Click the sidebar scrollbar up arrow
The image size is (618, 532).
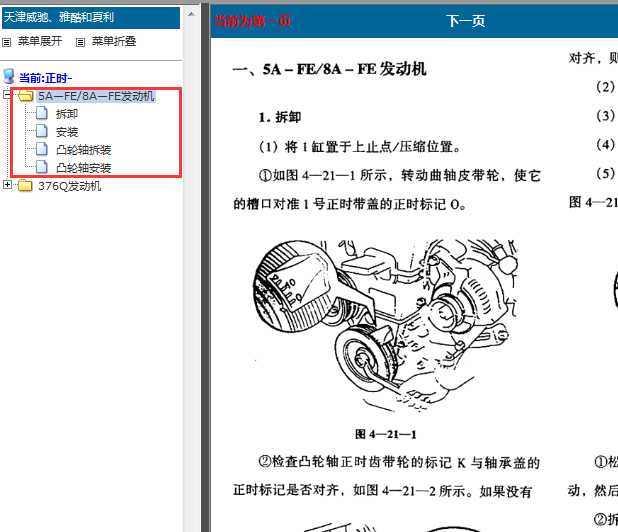192,15
